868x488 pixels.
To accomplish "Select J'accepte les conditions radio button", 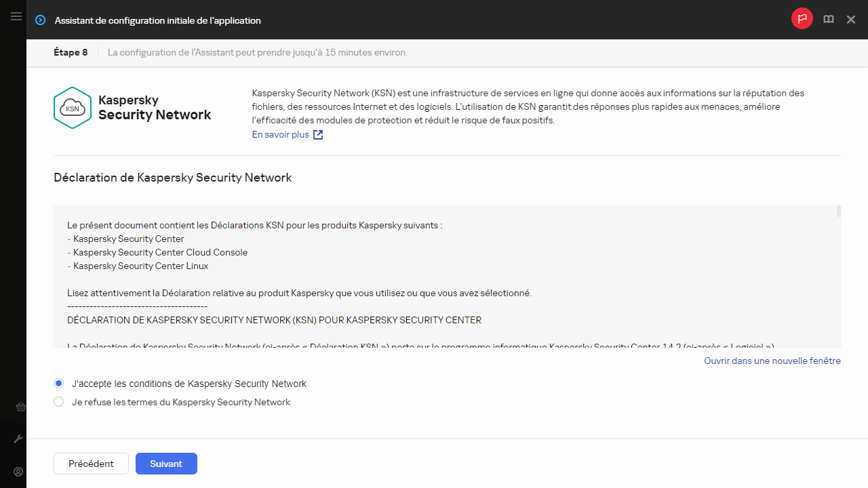I will click(x=59, y=384).
